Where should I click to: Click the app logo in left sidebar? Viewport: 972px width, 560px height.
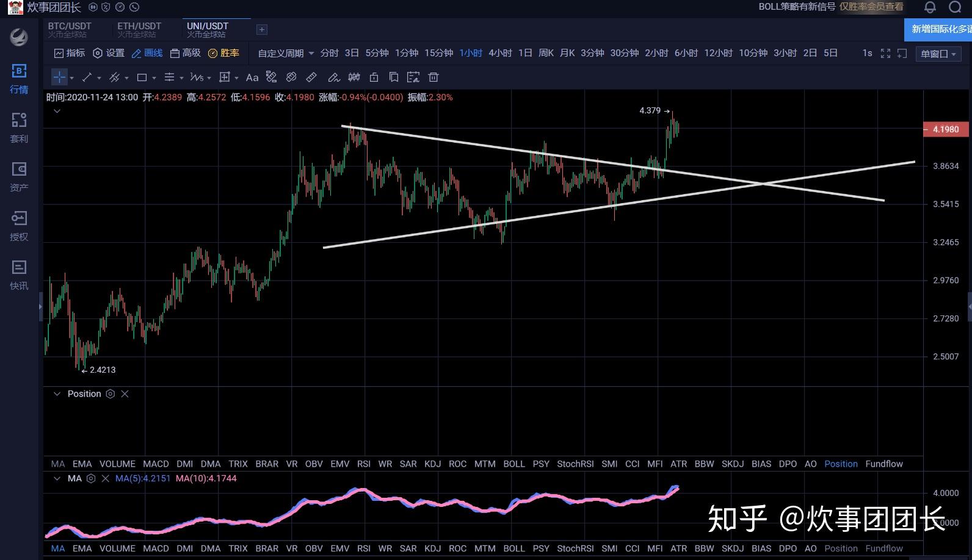click(19, 37)
